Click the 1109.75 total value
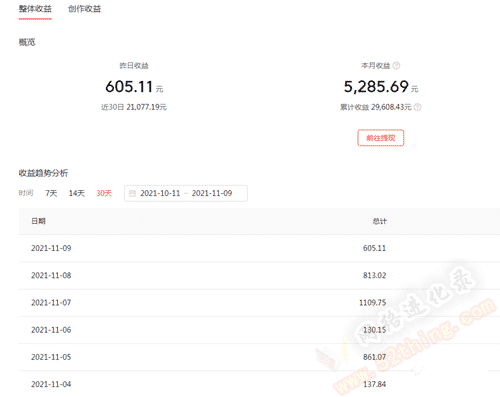Image resolution: width=500 pixels, height=397 pixels. [372, 303]
